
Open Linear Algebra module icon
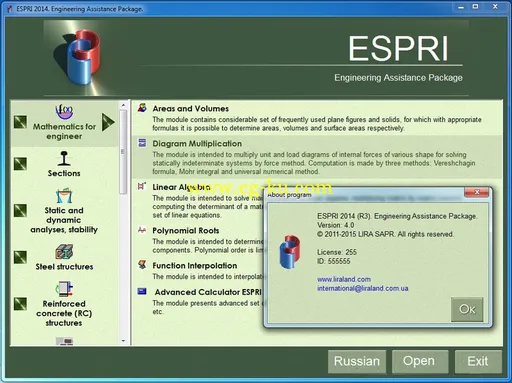click(142, 186)
